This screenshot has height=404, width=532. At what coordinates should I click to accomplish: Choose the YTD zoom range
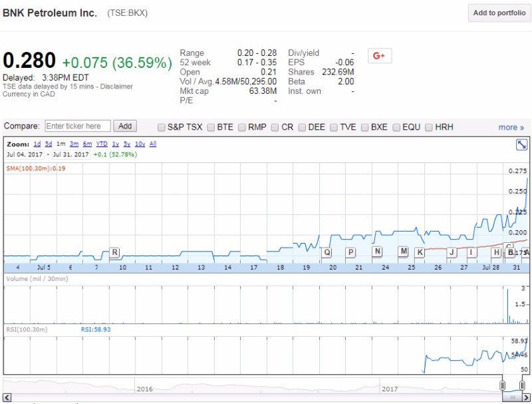click(102, 144)
